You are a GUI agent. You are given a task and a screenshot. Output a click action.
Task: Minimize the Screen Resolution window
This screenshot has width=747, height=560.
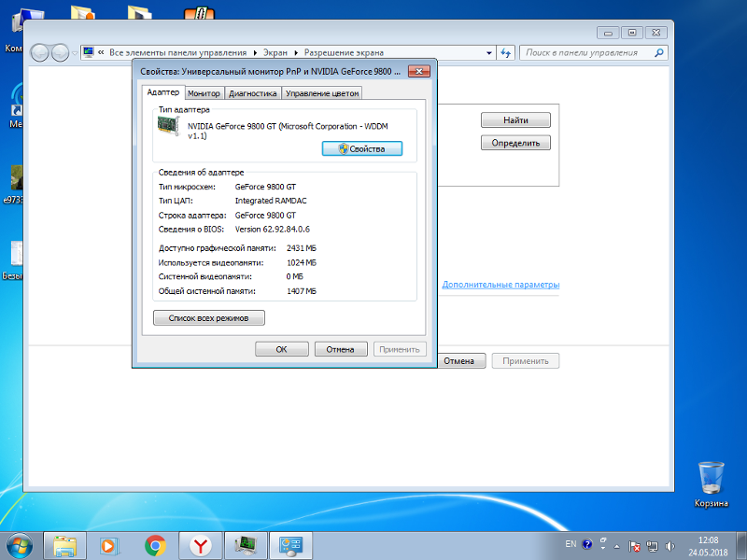[x=608, y=33]
